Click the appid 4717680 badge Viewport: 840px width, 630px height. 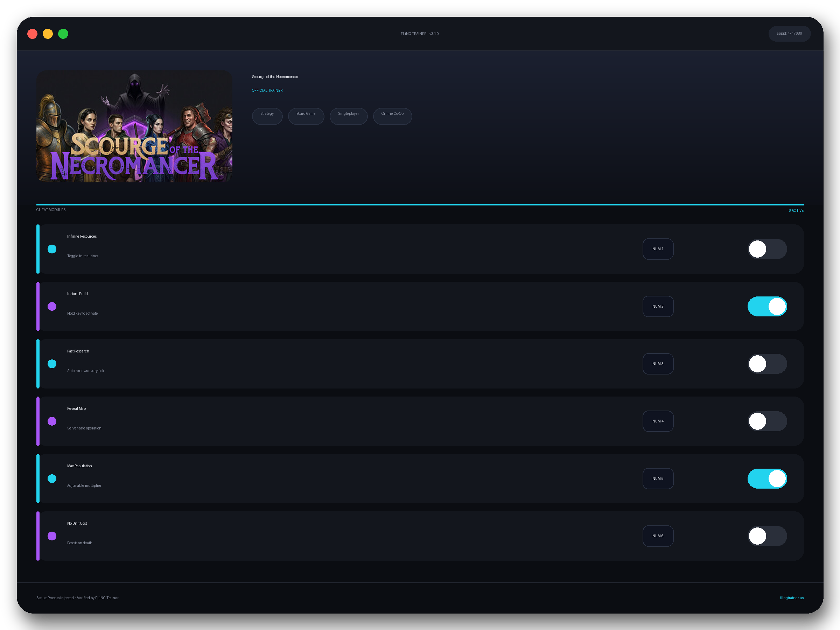tap(789, 33)
